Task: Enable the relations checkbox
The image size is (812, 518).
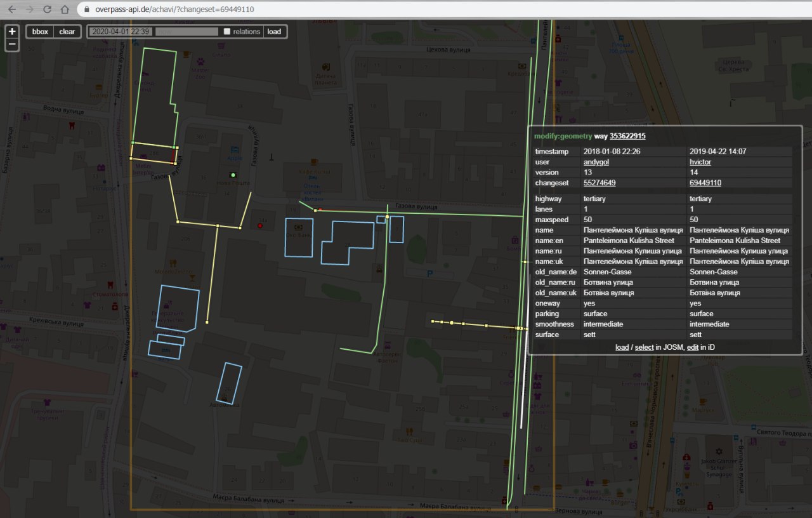Action: click(x=227, y=32)
